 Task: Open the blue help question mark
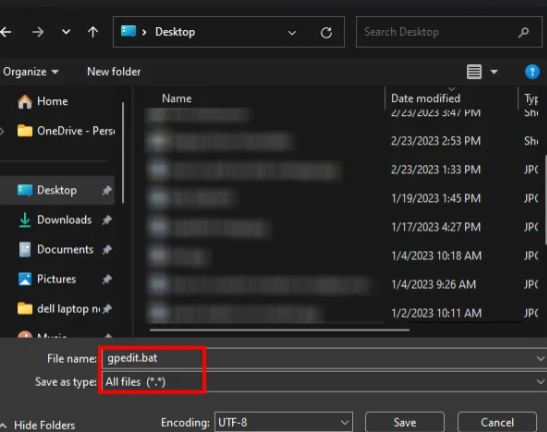click(532, 72)
